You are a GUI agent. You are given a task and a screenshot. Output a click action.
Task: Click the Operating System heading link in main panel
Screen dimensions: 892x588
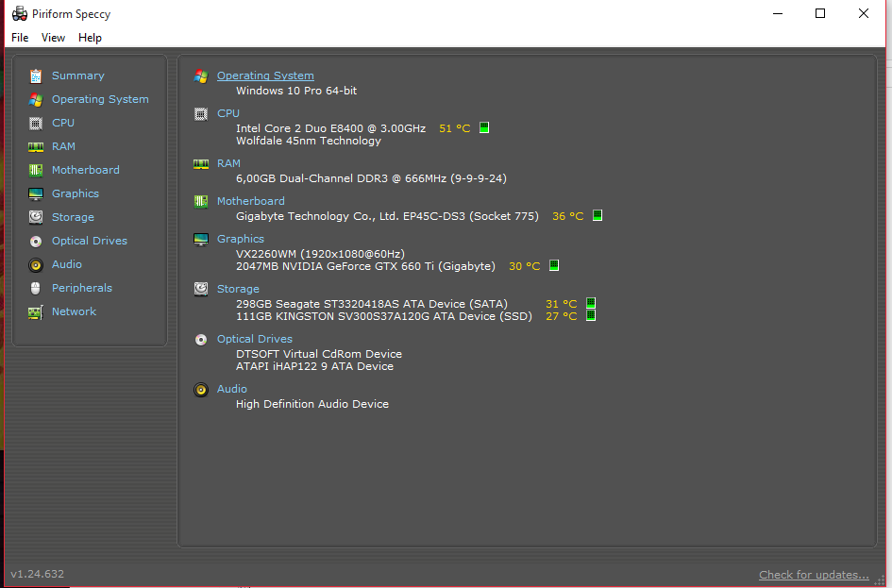tap(265, 76)
